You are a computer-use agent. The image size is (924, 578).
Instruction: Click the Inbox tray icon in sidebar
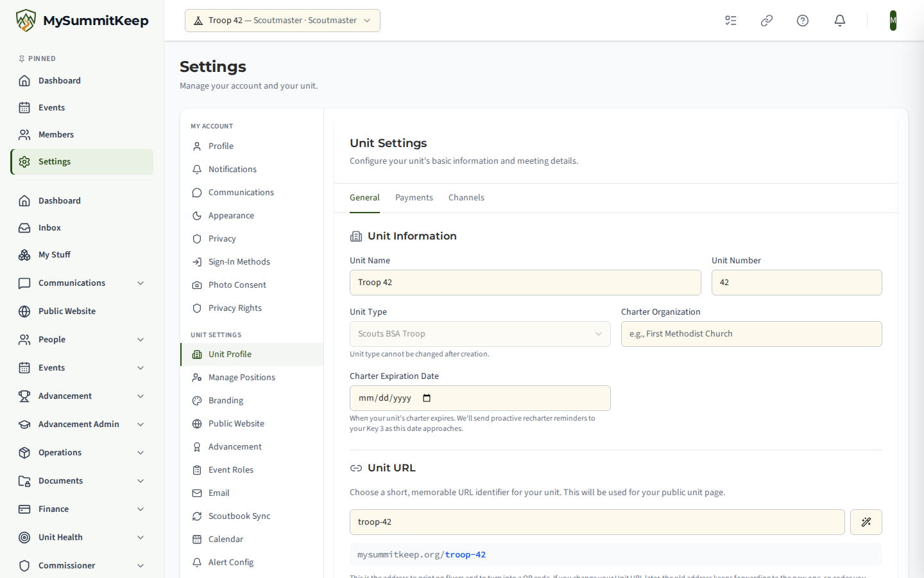(24, 228)
